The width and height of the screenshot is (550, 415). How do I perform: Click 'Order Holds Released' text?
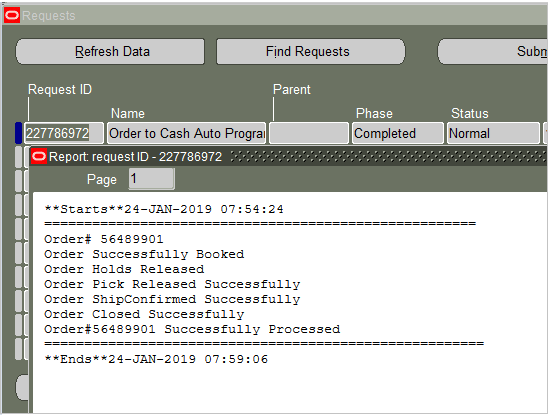click(124, 269)
